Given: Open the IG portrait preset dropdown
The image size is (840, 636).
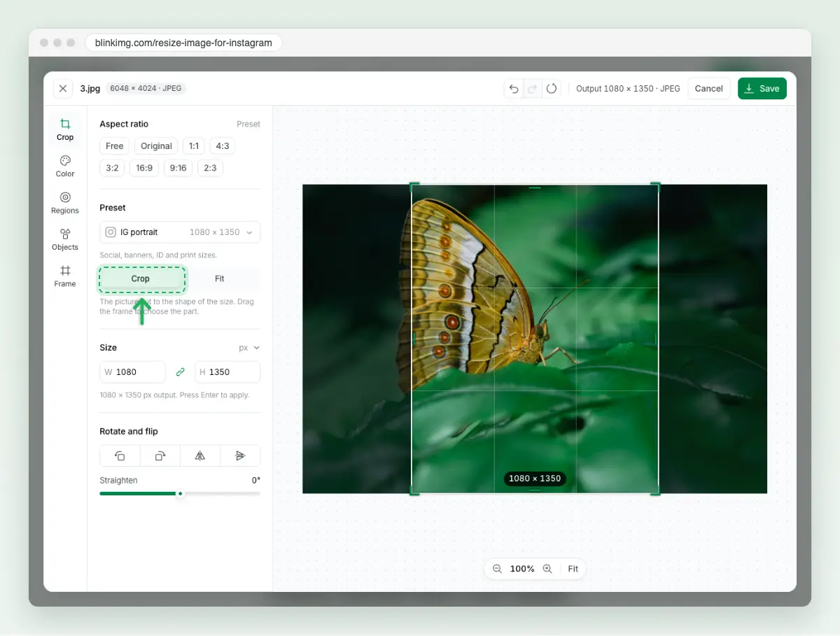Looking at the screenshot, I should pos(180,232).
